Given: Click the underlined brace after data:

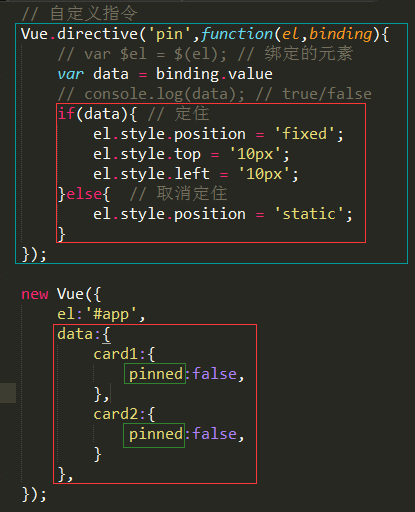Looking at the screenshot, I should [106, 334].
